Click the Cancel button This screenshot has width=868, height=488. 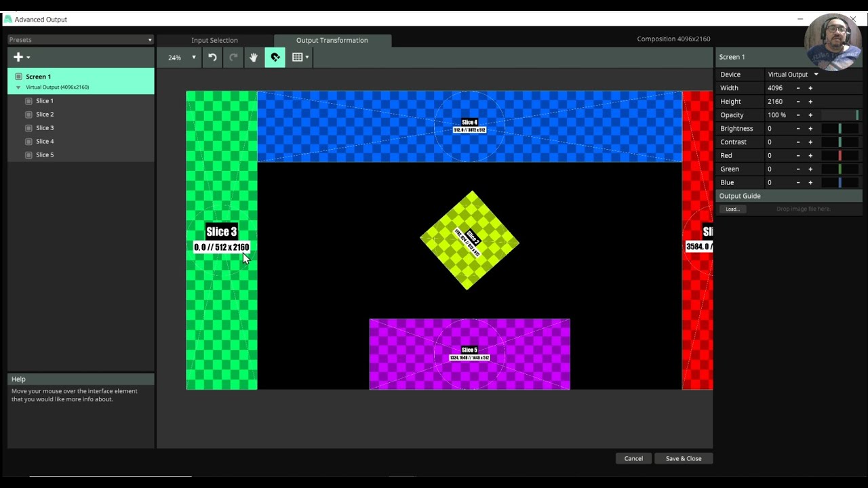click(633, 459)
